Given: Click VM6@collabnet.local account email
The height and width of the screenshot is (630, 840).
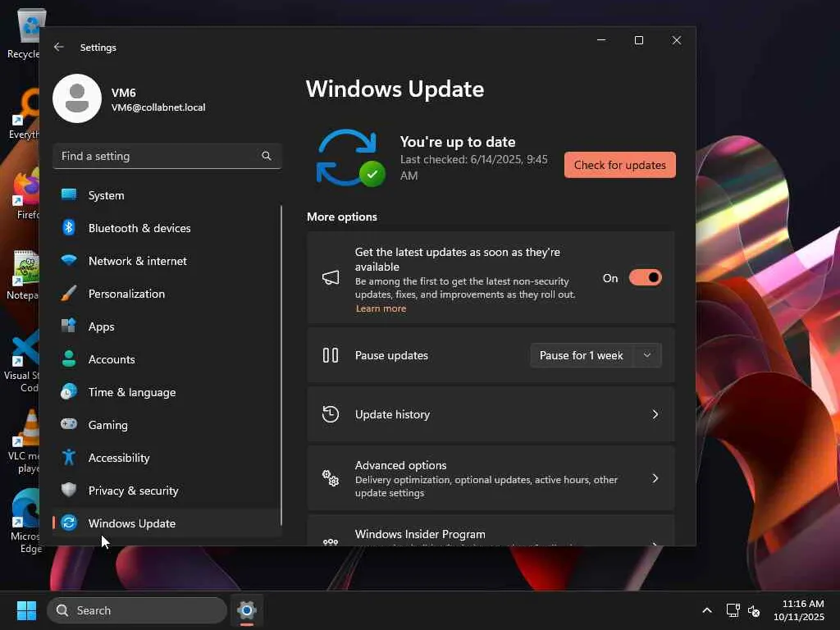Looking at the screenshot, I should 158,107.
